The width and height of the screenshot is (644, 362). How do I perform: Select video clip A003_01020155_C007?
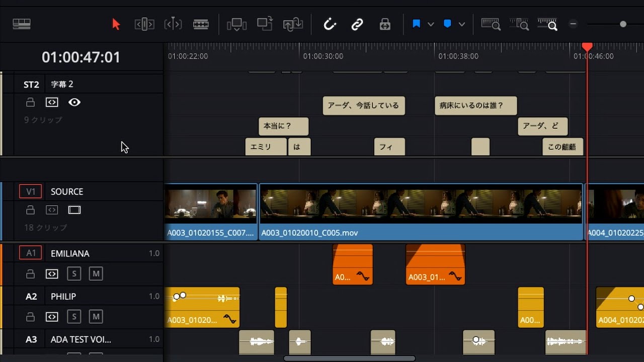click(x=211, y=212)
